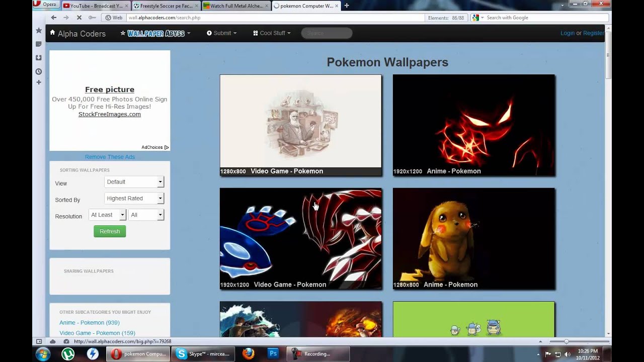Open the Windows Start menu
This screenshot has height=362, width=644.
coord(43,354)
